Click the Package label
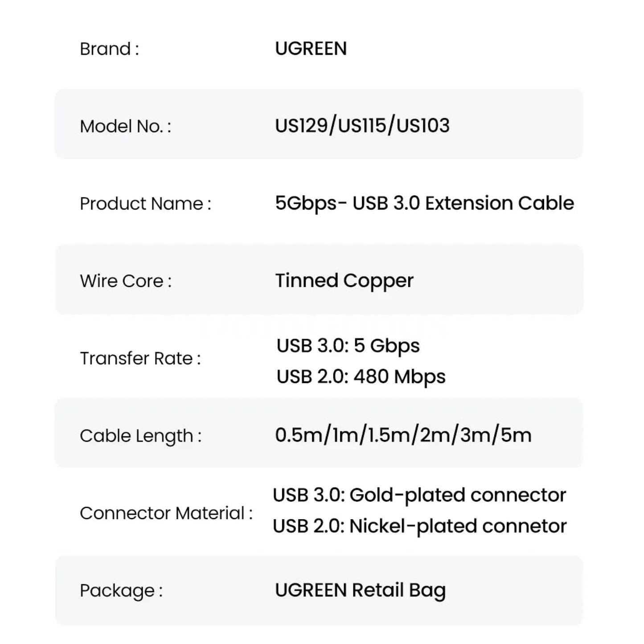644x644 pixels. (x=121, y=591)
